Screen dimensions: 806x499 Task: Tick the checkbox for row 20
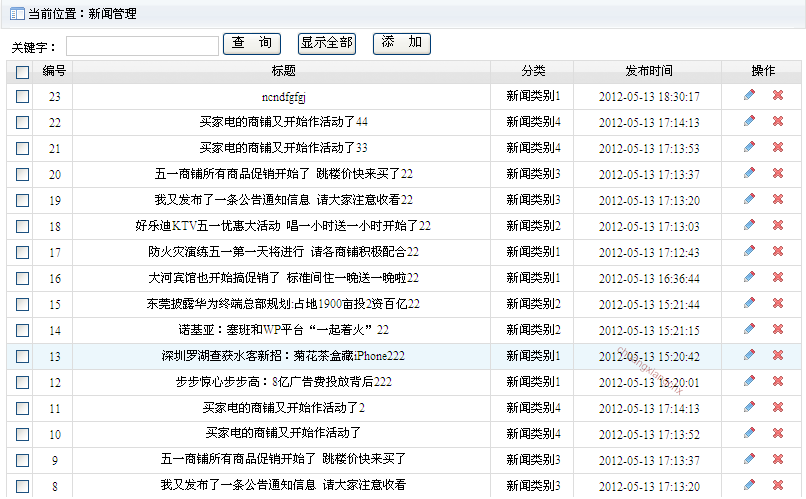click(22, 175)
